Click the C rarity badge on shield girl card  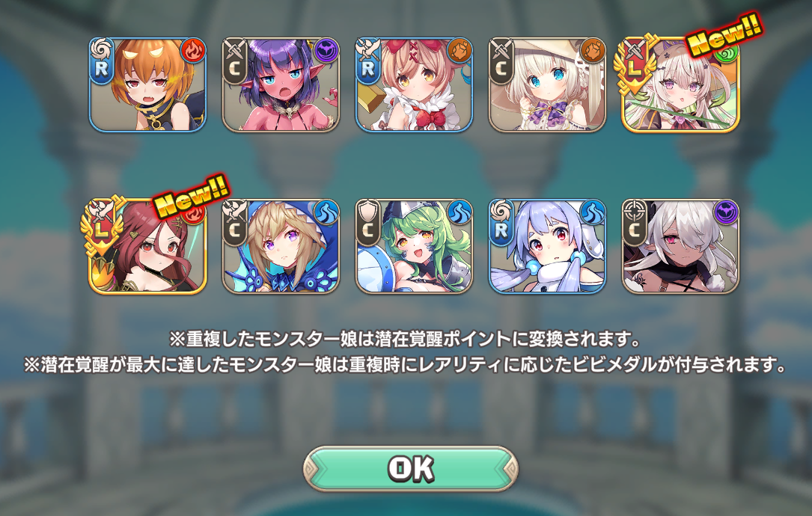pyautogui.click(x=367, y=223)
